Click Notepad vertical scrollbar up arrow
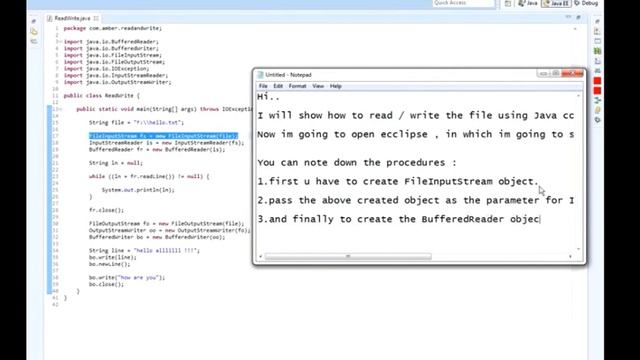 pyautogui.click(x=578, y=96)
